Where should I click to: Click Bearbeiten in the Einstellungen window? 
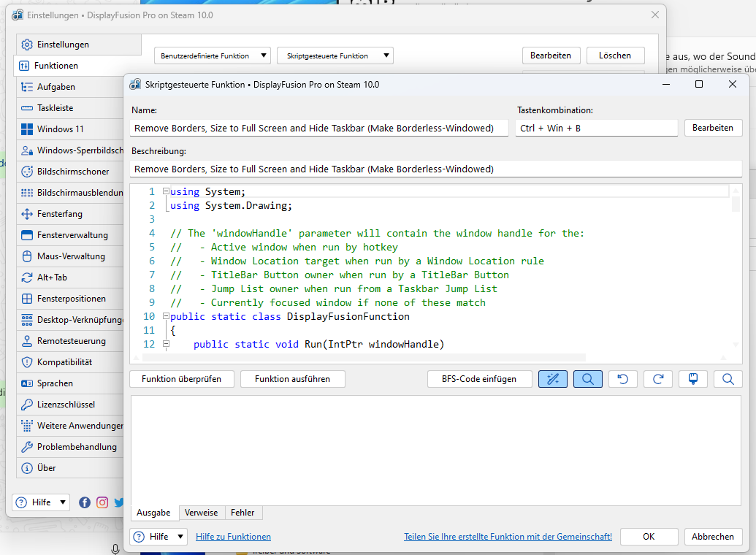click(x=551, y=55)
